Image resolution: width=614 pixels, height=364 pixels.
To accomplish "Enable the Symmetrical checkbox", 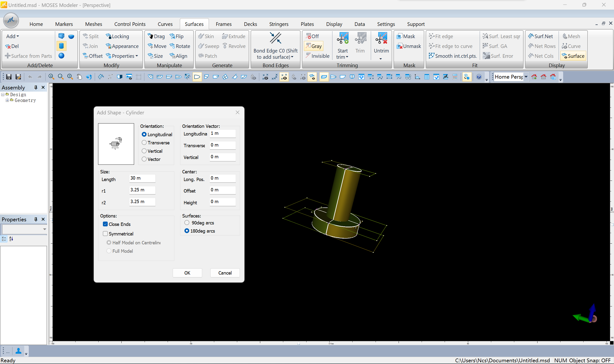I will click(105, 234).
